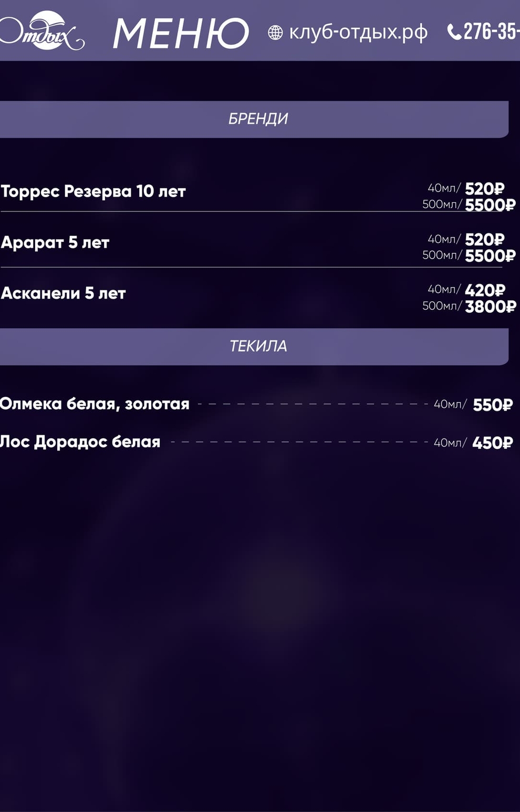Screen dimensions: 520x812
Task: Click the phone handset icon
Action: point(454,32)
